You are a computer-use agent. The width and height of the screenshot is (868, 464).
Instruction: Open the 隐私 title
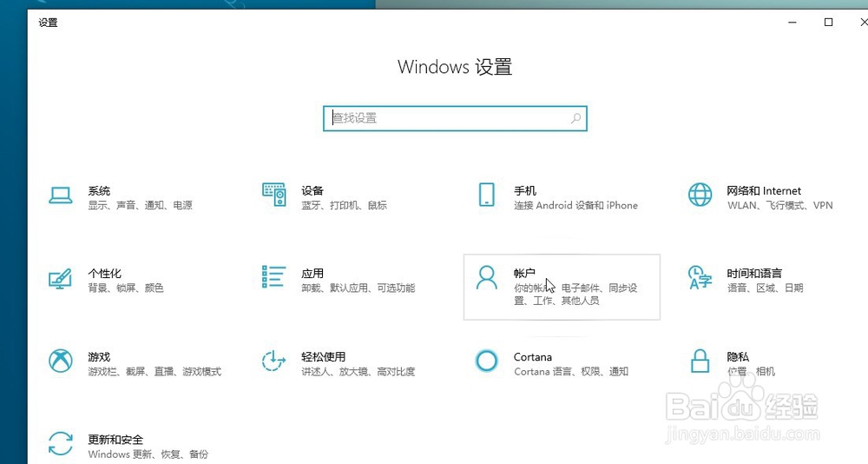[x=738, y=356]
